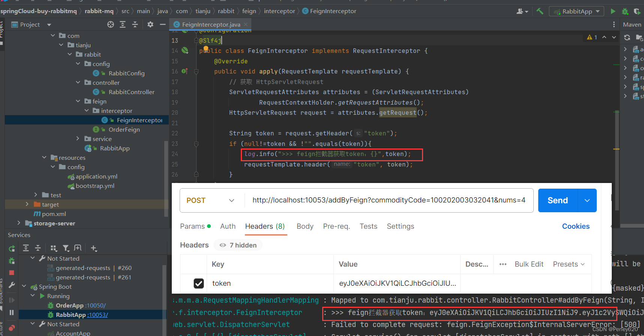Collapse the Spring Boot node in Services
The image size is (644, 336).
pos(24,286)
